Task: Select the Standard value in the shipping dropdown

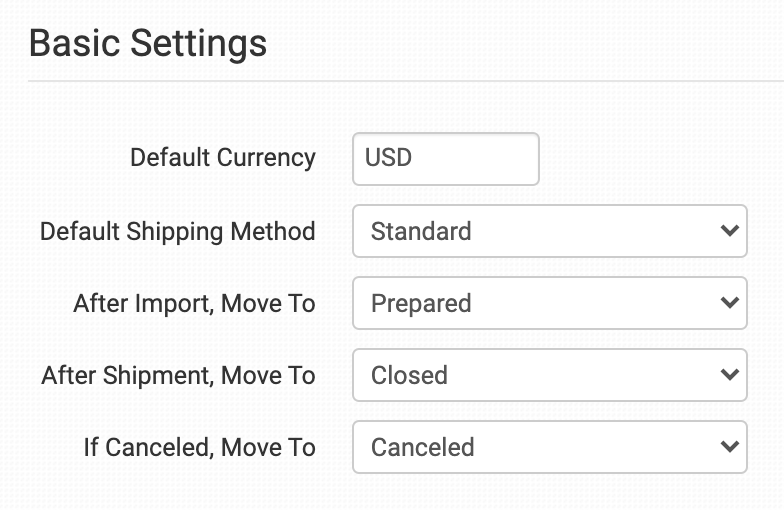Action: pyautogui.click(x=421, y=231)
